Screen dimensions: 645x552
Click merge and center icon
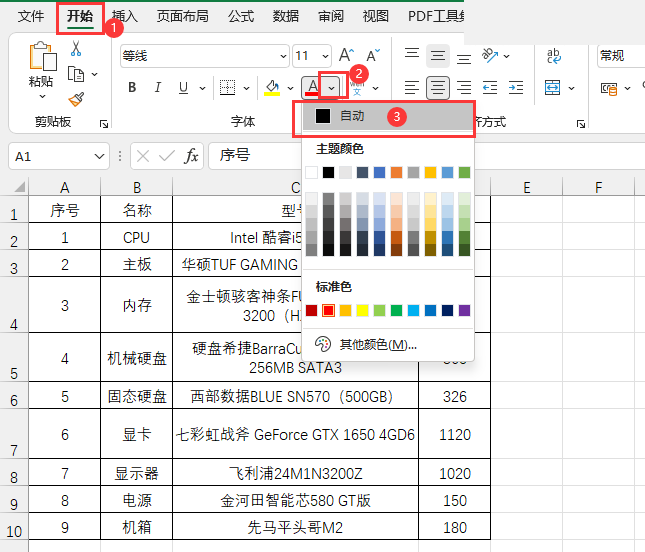point(552,88)
